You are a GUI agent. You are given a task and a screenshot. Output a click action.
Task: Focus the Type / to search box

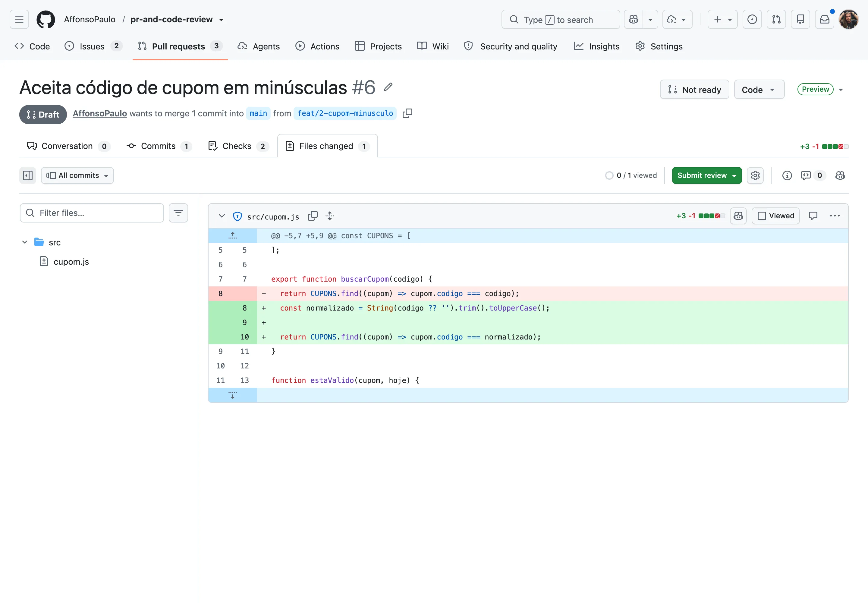pyautogui.click(x=561, y=19)
